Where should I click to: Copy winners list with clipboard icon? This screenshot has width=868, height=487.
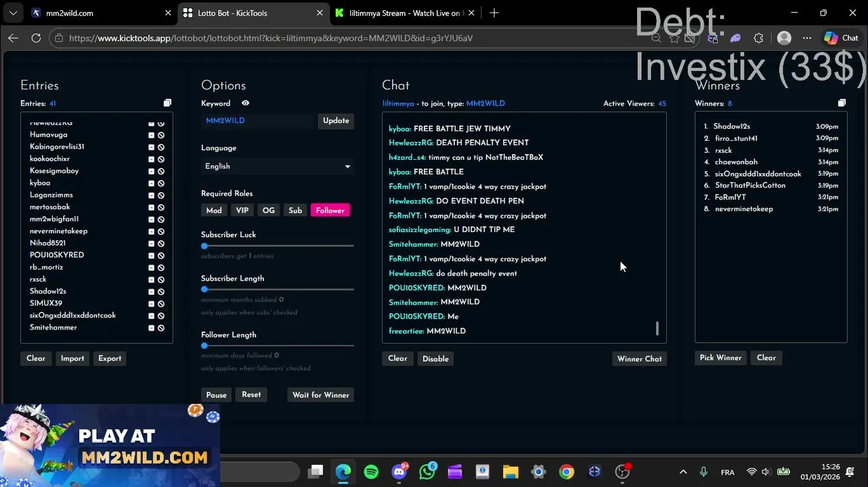click(x=842, y=103)
